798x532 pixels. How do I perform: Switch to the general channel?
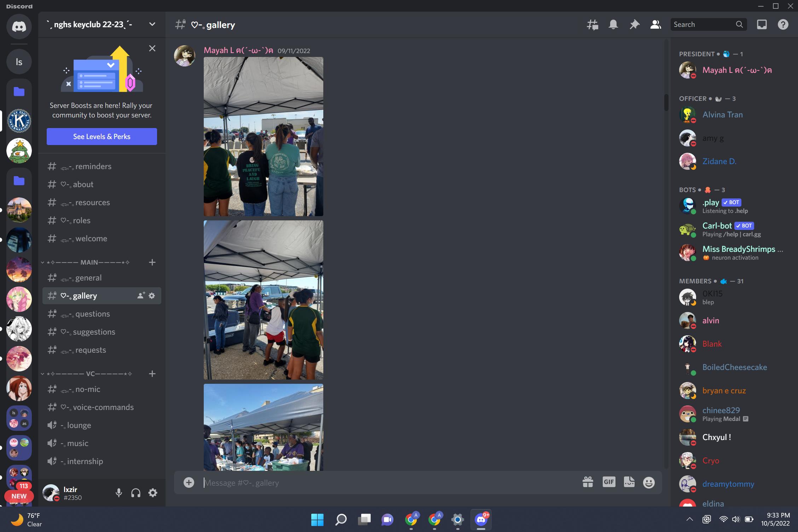[x=88, y=278]
